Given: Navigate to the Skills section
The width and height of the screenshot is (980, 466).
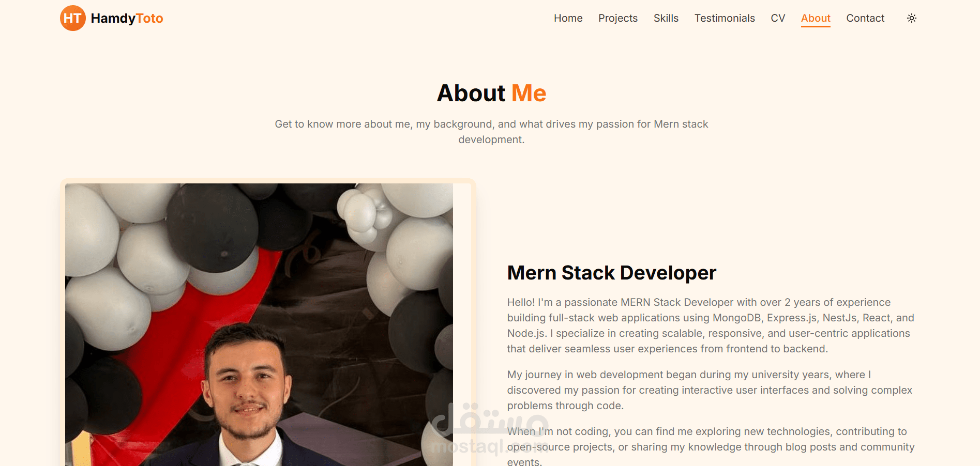Looking at the screenshot, I should point(666,18).
